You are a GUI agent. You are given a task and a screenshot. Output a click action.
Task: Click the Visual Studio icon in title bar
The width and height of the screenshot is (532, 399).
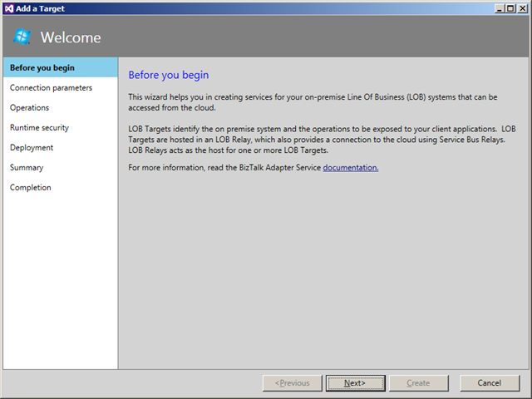pyautogui.click(x=9, y=8)
